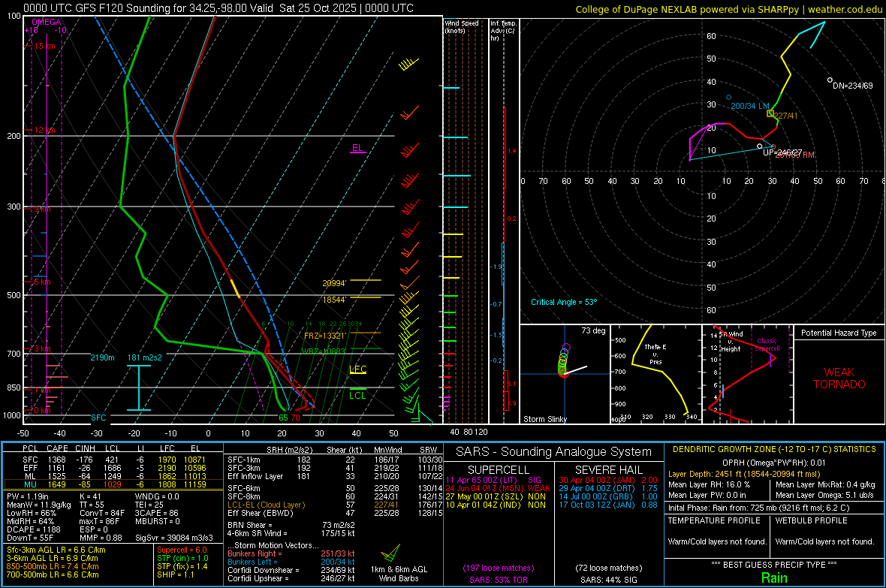This screenshot has height=588, width=886.
Task: Click the Eff Inflow Layer row
Action: (335, 476)
